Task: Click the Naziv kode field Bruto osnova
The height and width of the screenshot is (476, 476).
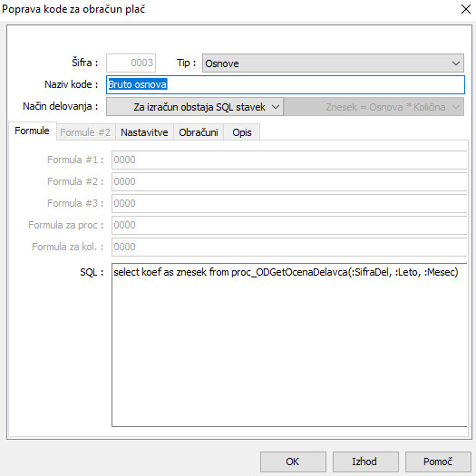Action: click(286, 84)
